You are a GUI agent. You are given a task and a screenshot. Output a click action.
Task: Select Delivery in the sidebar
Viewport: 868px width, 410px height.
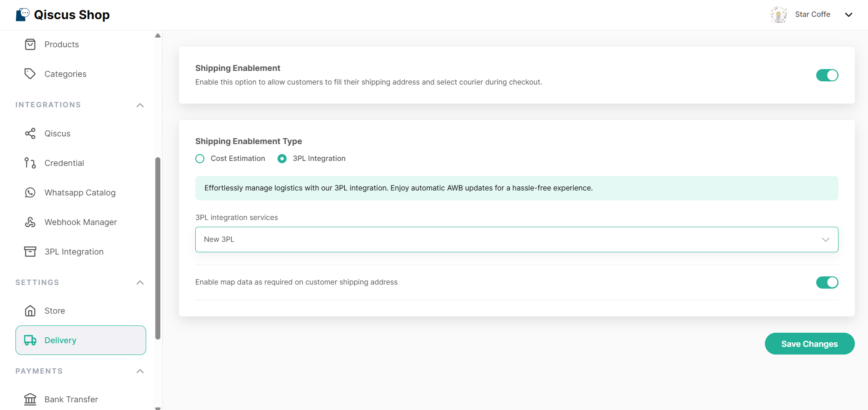pos(80,340)
